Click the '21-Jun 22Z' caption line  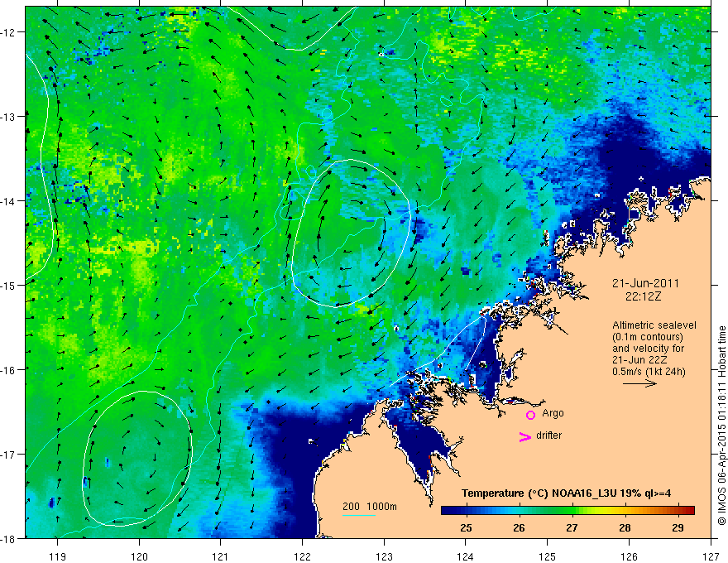[639, 360]
